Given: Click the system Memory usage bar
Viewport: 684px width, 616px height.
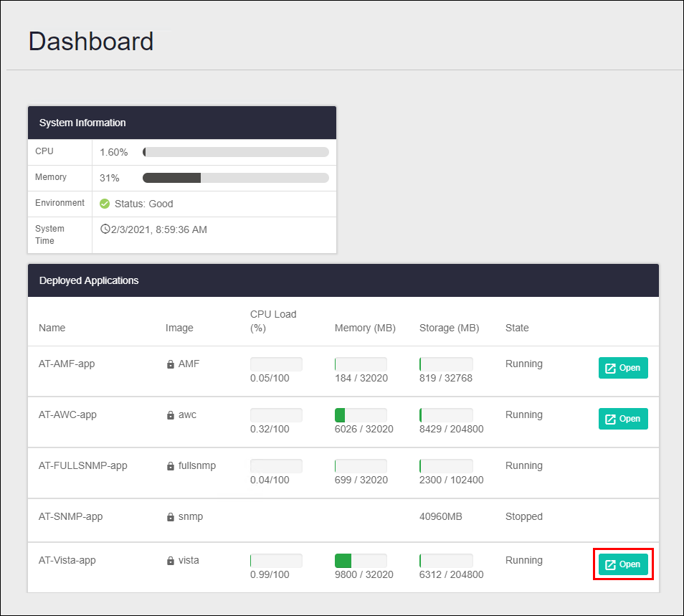Looking at the screenshot, I should pyautogui.click(x=236, y=178).
